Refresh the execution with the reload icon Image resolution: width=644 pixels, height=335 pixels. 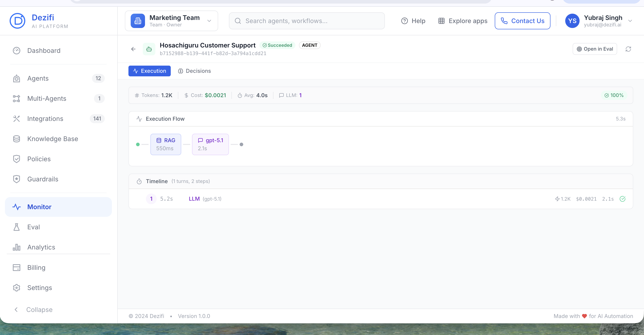click(628, 49)
